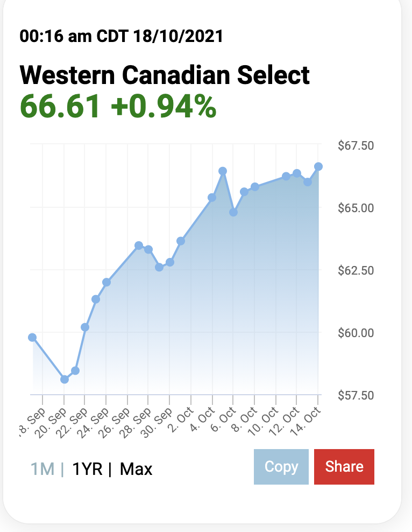Click the last data point near 14 Oct
This screenshot has height=532, width=412.
pos(318,166)
